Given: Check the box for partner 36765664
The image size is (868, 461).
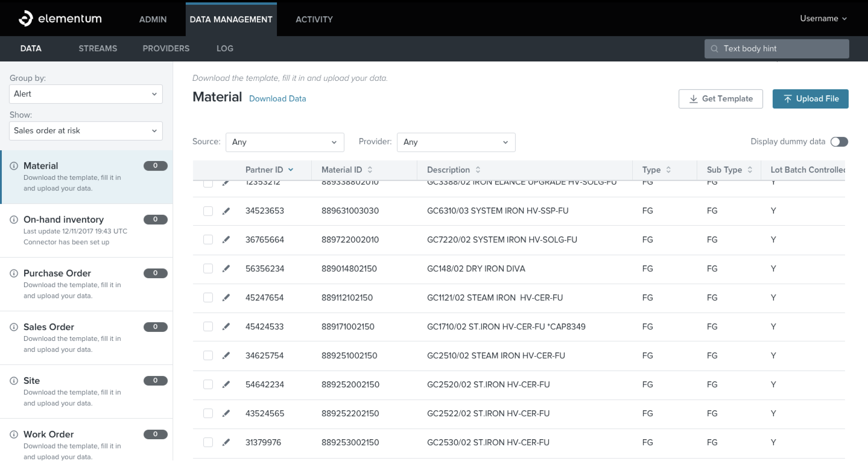Looking at the screenshot, I should point(208,240).
